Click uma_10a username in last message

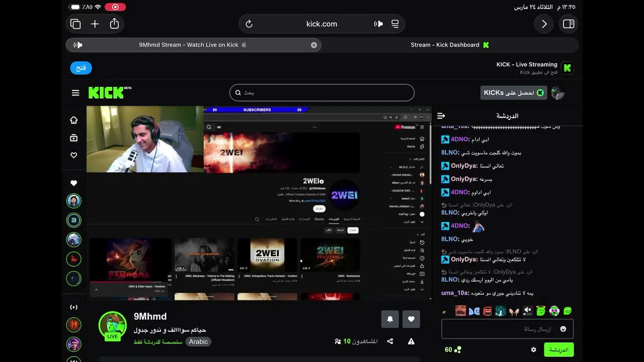[455, 293]
